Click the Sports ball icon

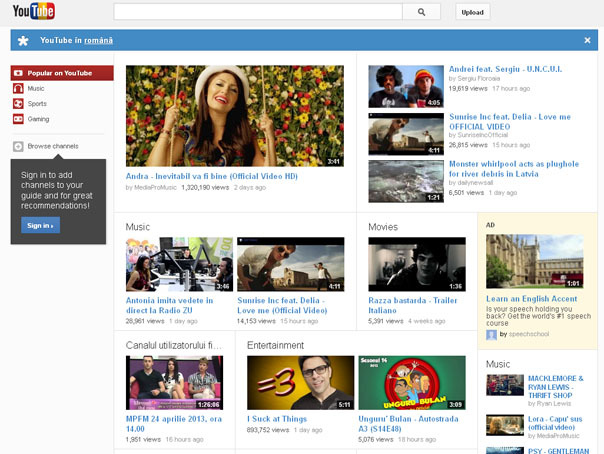coord(18,104)
